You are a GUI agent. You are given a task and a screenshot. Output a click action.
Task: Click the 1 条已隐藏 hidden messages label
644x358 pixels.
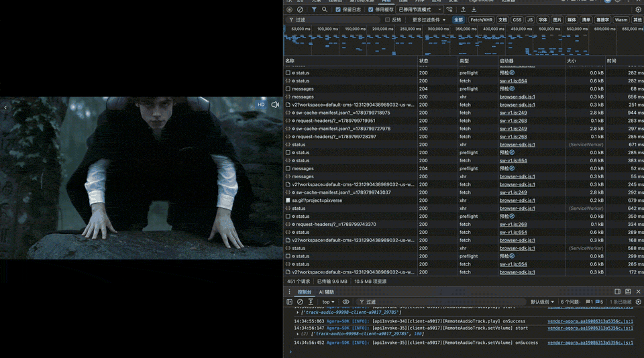tap(621, 302)
